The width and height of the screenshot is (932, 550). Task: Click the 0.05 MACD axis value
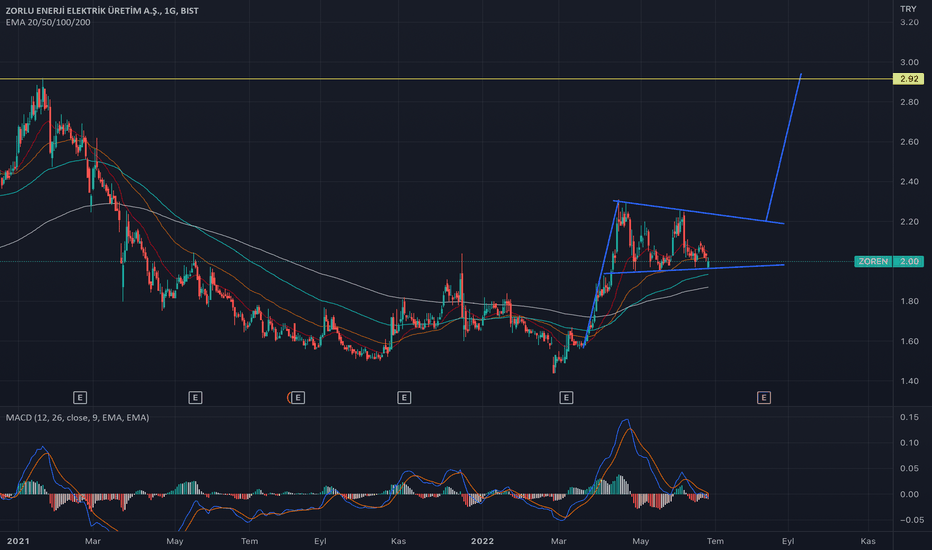click(x=909, y=469)
